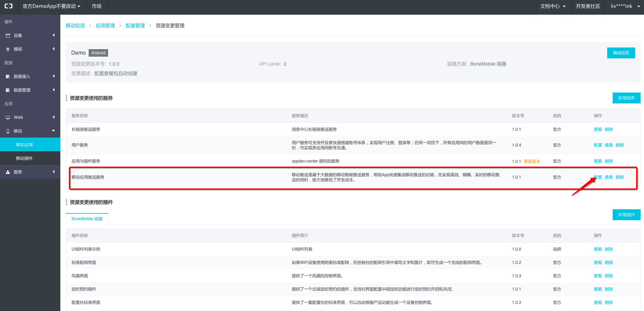Go to 配置管理 breadcrumb link

tap(135, 26)
